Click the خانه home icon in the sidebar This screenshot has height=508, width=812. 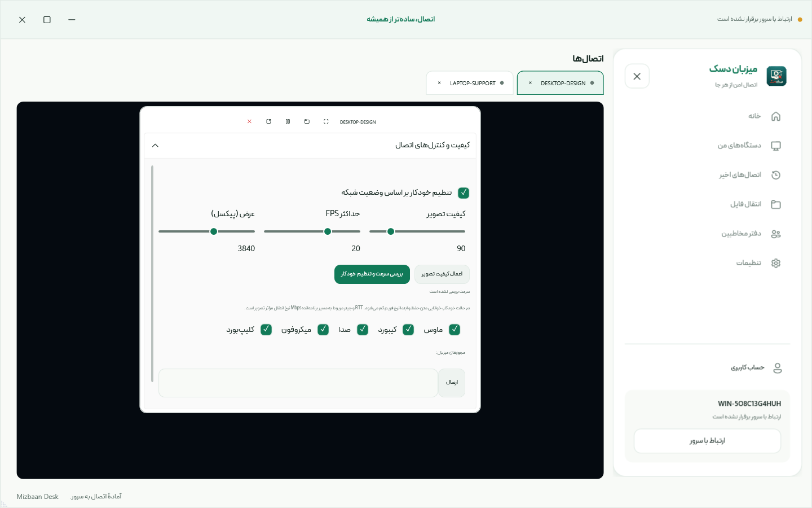776,116
